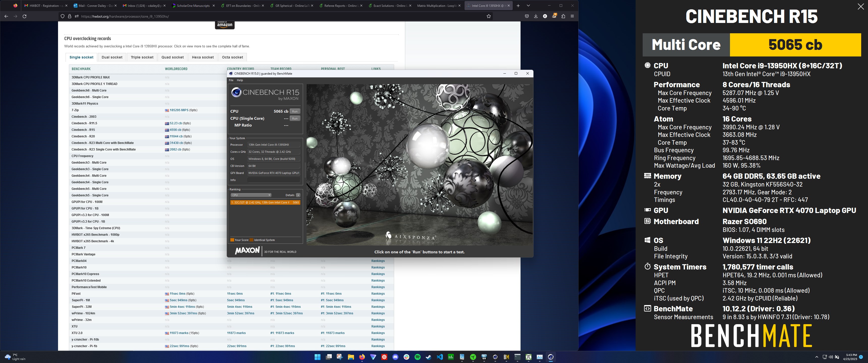Expand ranking Details arrow in Cinebench

[x=298, y=195]
